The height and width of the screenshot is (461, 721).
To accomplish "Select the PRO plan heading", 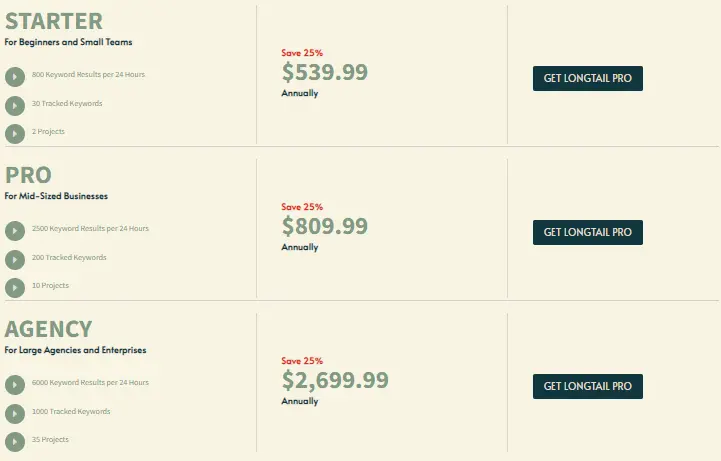I will click(x=29, y=175).
